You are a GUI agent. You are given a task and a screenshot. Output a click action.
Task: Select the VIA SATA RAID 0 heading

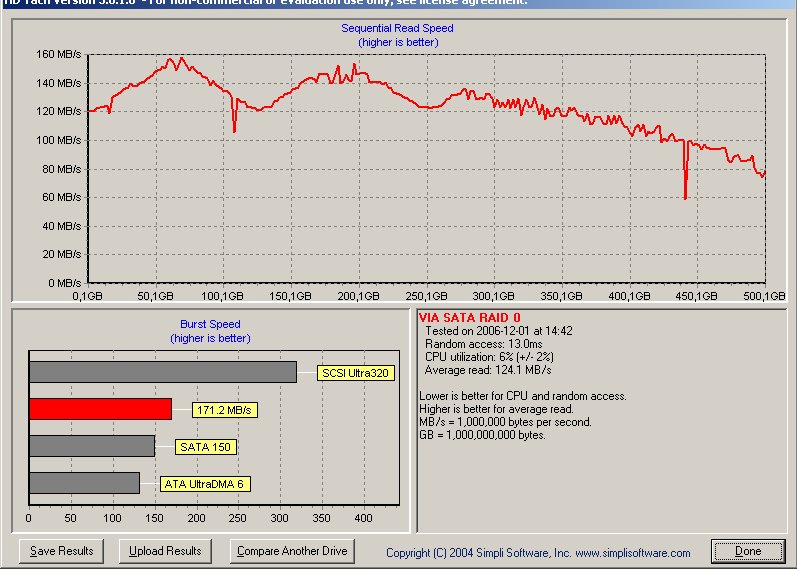(469, 318)
